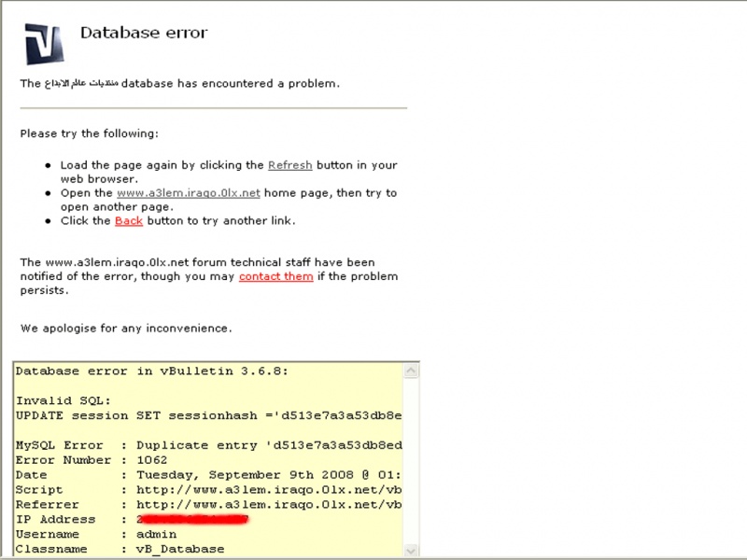Image resolution: width=747 pixels, height=560 pixels.
Task: Click scroll-down arrow of error details box
Action: coord(412,553)
